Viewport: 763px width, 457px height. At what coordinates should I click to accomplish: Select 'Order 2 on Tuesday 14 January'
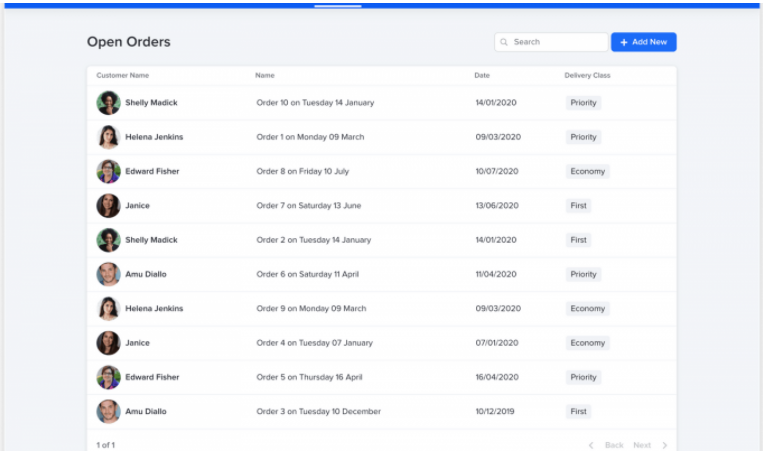[x=313, y=240]
